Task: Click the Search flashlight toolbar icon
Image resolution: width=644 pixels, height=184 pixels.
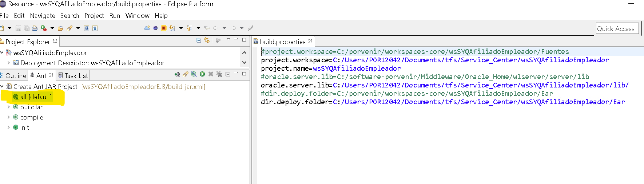Action: pyautogui.click(x=69, y=28)
